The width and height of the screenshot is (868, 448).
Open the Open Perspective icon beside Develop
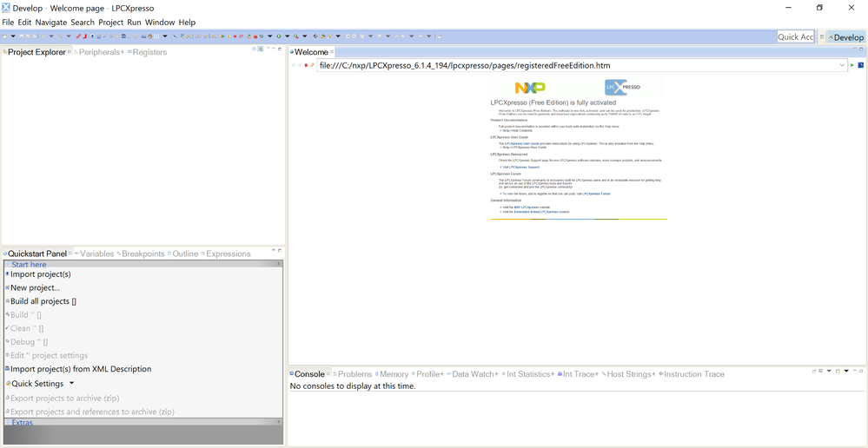click(822, 37)
